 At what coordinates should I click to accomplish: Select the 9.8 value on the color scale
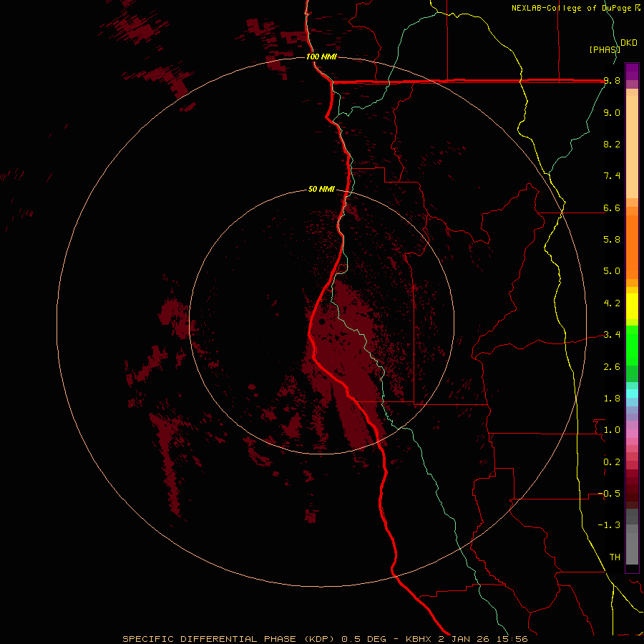coord(612,81)
